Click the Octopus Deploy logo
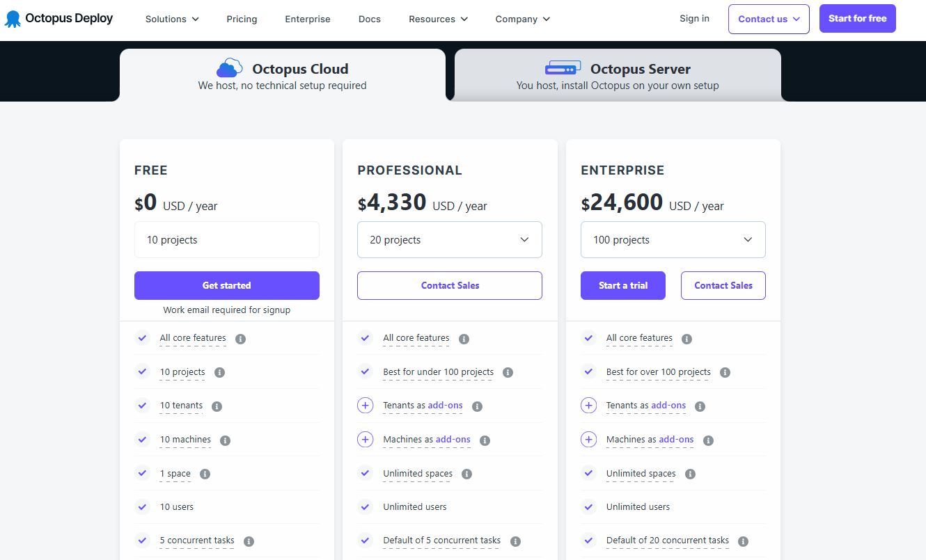This screenshot has height=560, width=926. point(58,18)
